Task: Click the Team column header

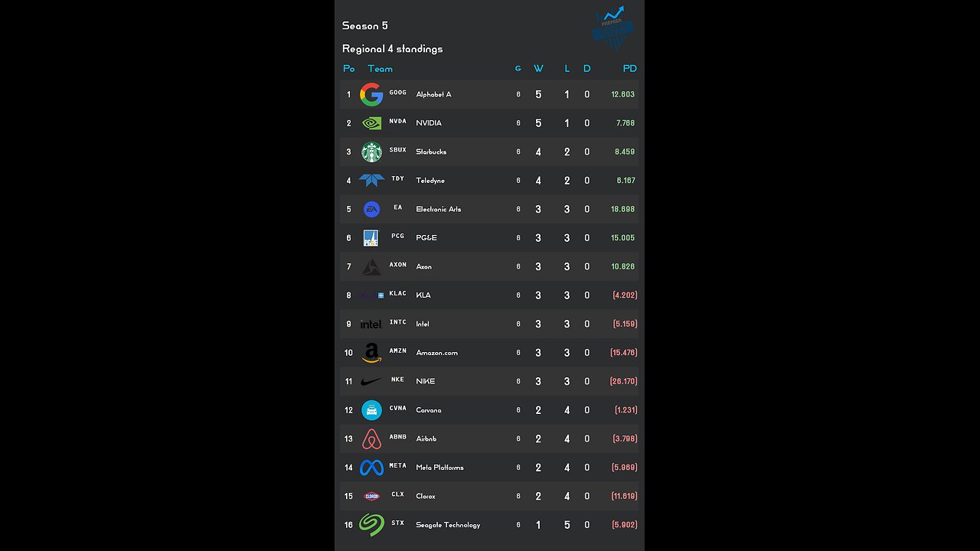Action: (380, 69)
